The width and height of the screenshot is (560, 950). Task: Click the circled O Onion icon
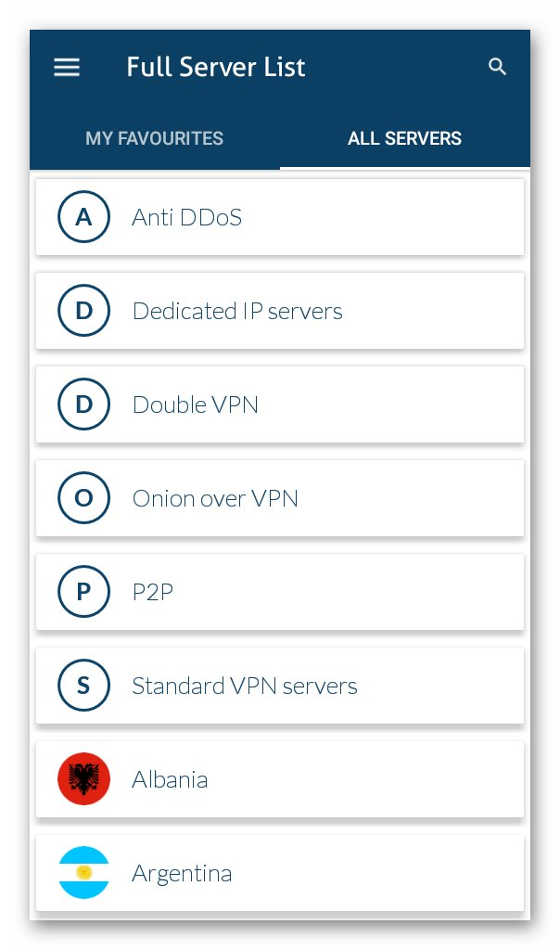tap(83, 498)
